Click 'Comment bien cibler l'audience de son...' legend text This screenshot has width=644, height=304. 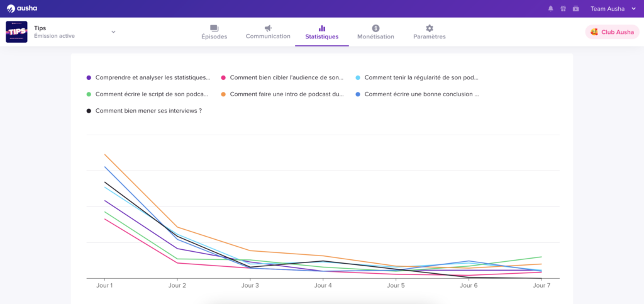pyautogui.click(x=287, y=77)
